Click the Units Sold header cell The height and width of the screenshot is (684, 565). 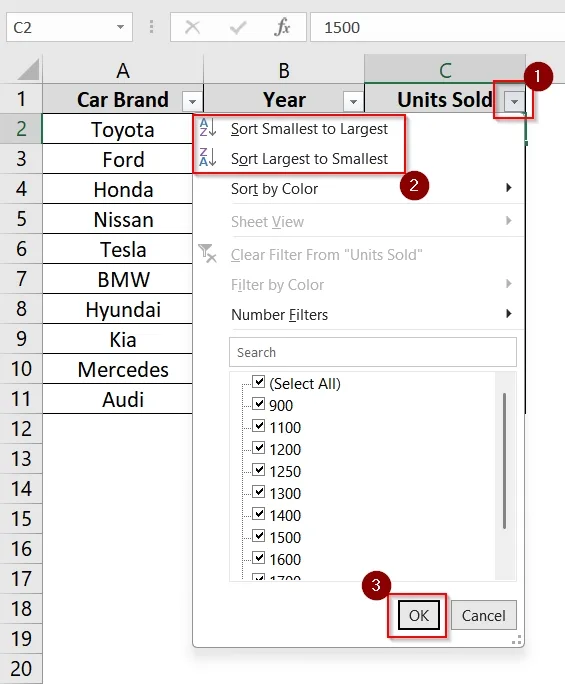[445, 99]
